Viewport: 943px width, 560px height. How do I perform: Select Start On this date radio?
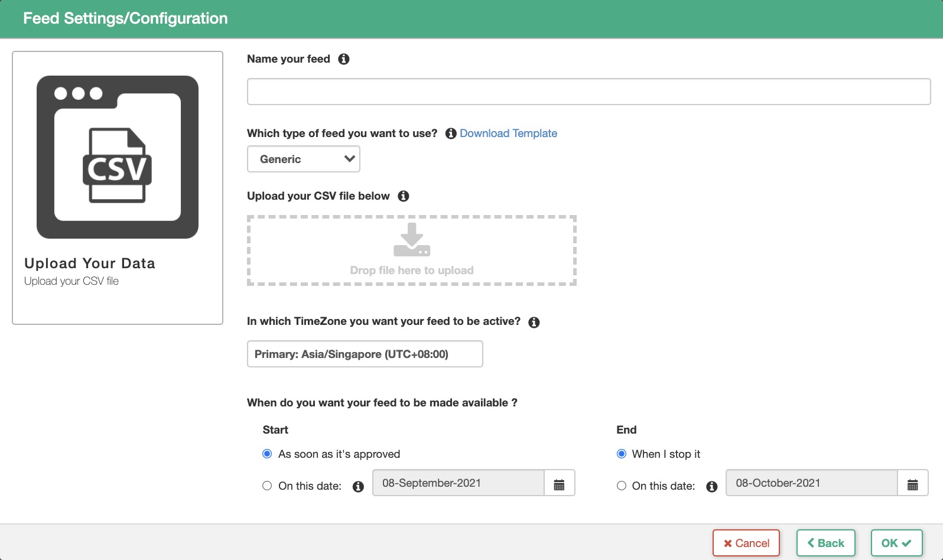(x=267, y=486)
